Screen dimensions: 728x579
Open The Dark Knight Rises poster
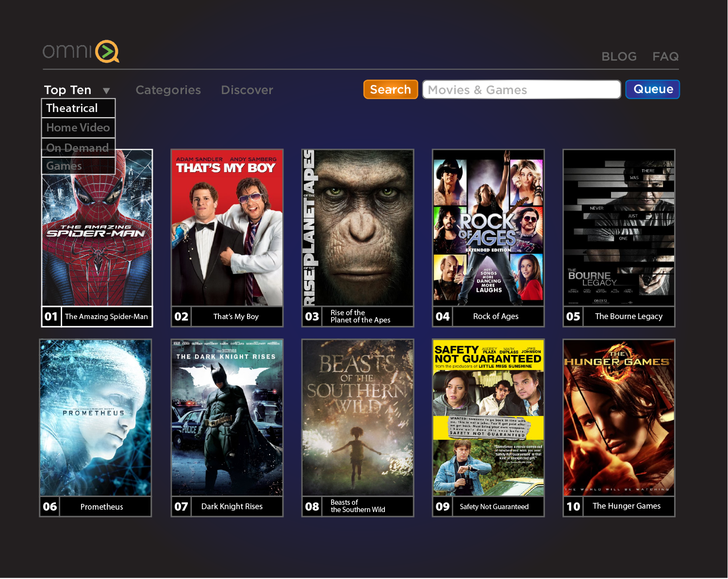pos(227,418)
